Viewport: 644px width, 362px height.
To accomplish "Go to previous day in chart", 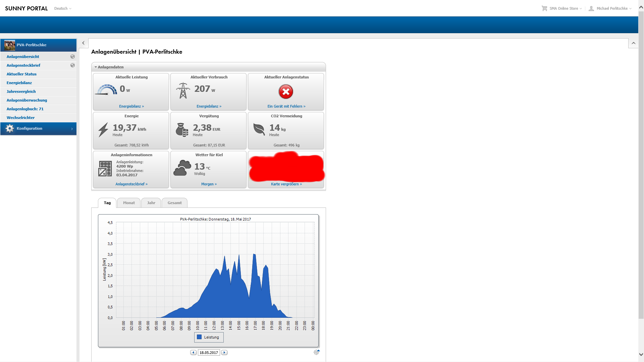I will 193,353.
